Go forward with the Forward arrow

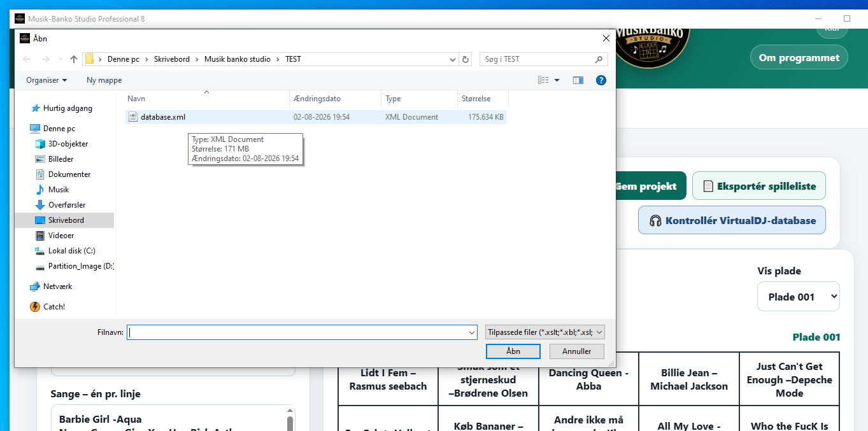pyautogui.click(x=45, y=59)
